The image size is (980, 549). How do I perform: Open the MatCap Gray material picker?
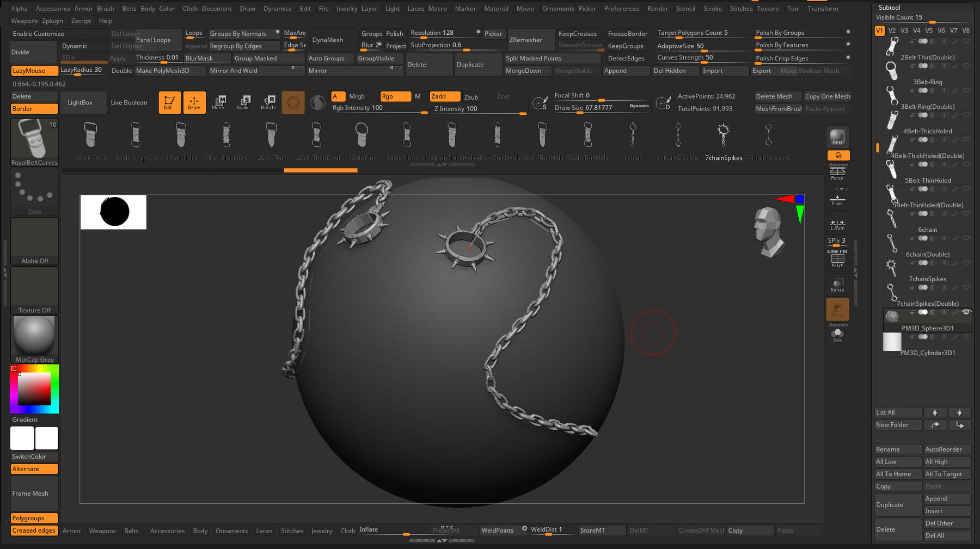click(x=34, y=340)
